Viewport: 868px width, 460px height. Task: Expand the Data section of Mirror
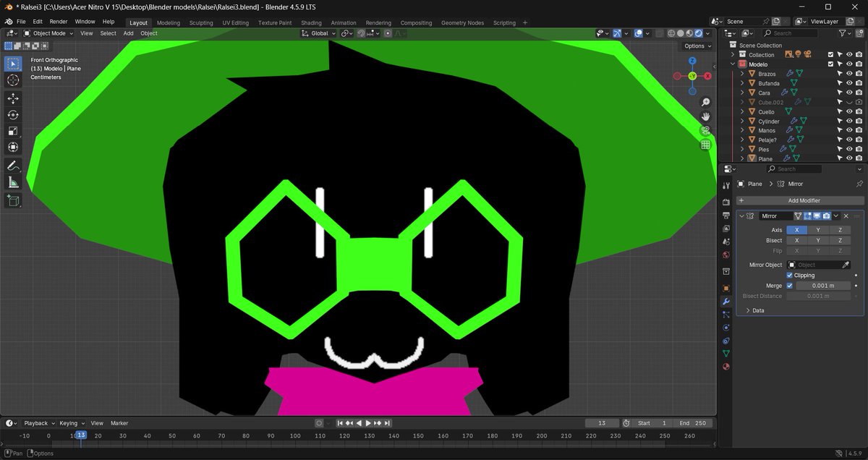tap(748, 310)
